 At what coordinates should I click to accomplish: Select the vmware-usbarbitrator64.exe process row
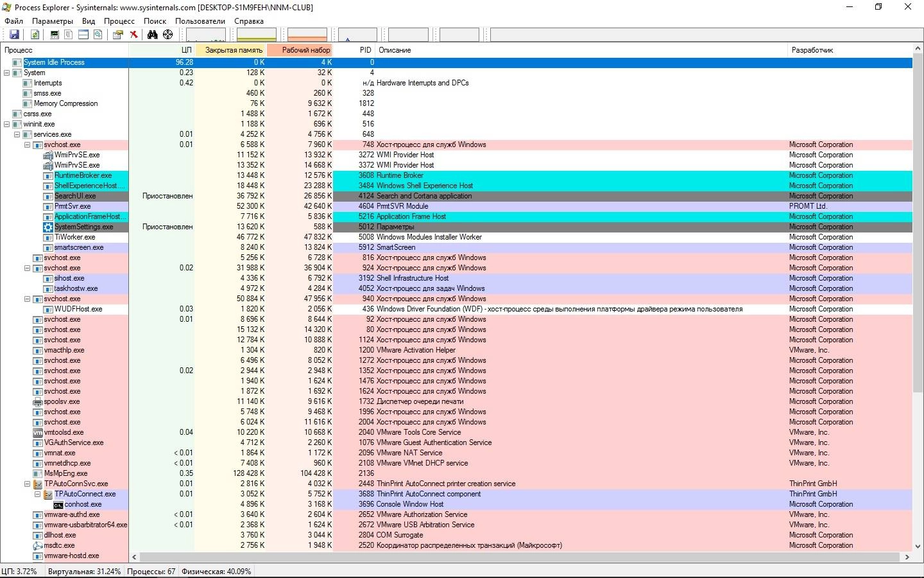456,525
